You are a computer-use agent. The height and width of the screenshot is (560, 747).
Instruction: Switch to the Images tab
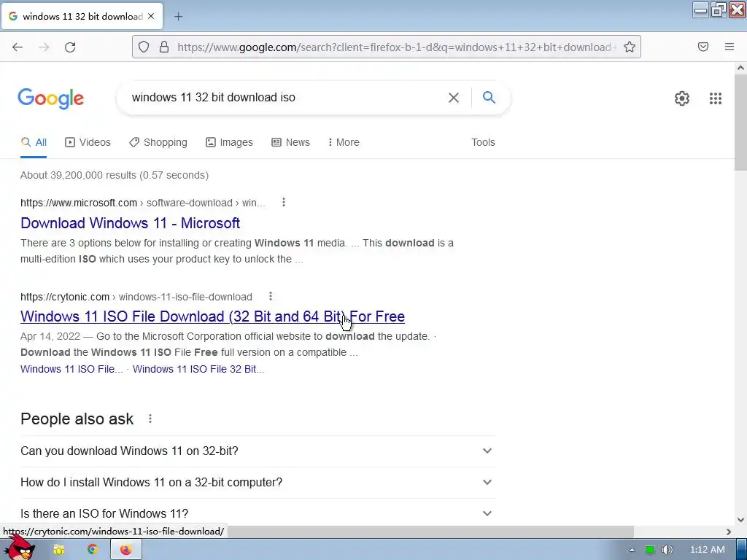(229, 142)
